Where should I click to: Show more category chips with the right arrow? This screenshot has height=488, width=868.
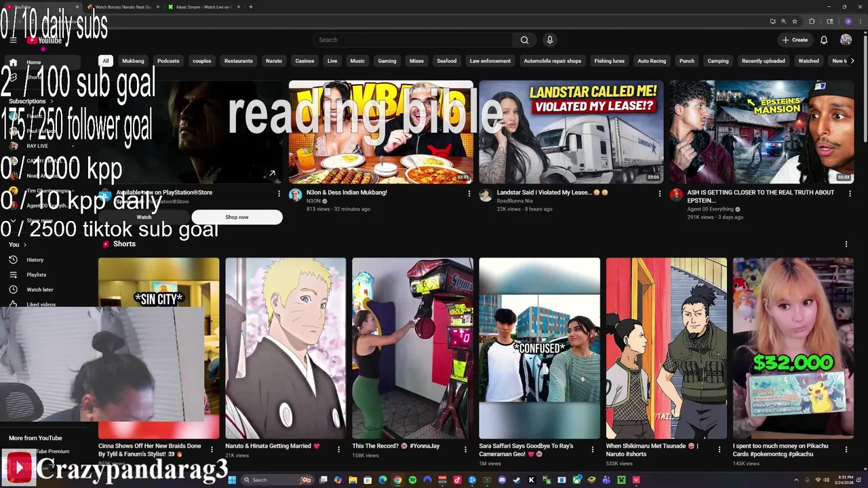pos(852,61)
